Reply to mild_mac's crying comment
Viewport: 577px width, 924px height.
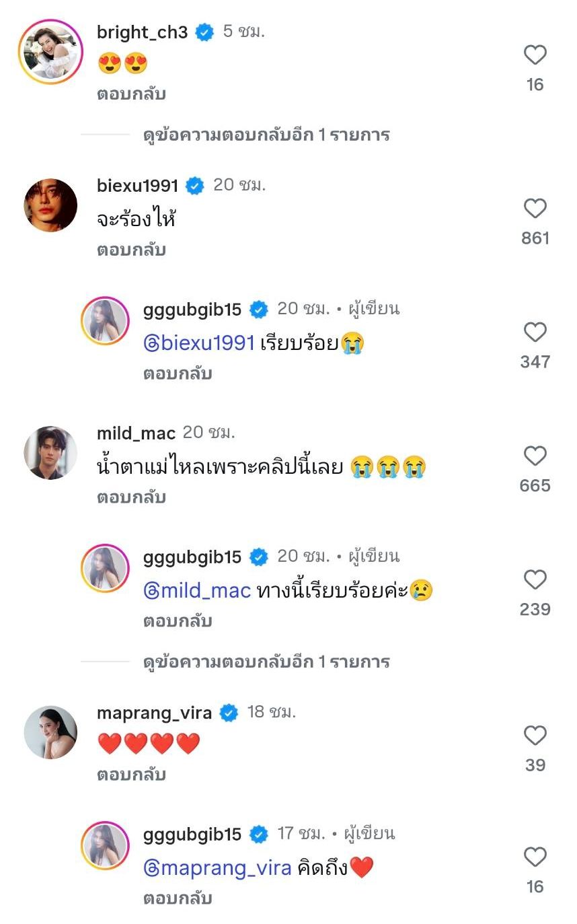(x=131, y=498)
